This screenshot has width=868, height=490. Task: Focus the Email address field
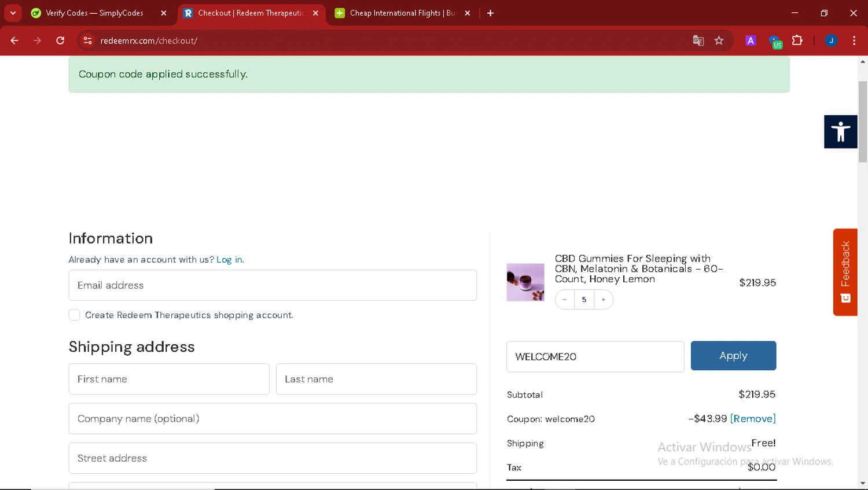tap(273, 285)
